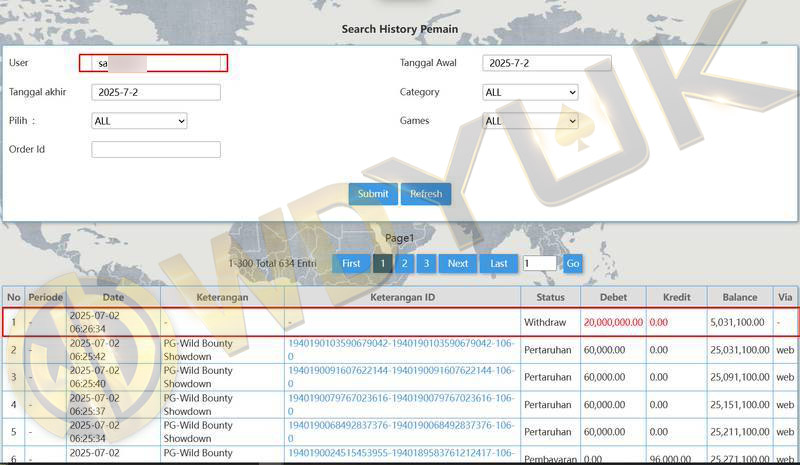Click the Next page button
The width and height of the screenshot is (800, 465).
(458, 263)
